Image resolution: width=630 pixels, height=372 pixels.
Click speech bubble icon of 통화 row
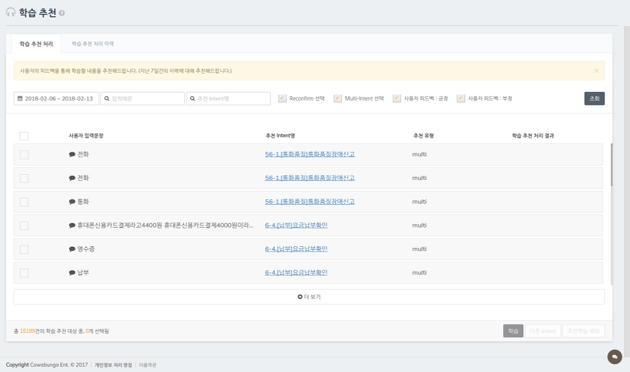tap(72, 202)
